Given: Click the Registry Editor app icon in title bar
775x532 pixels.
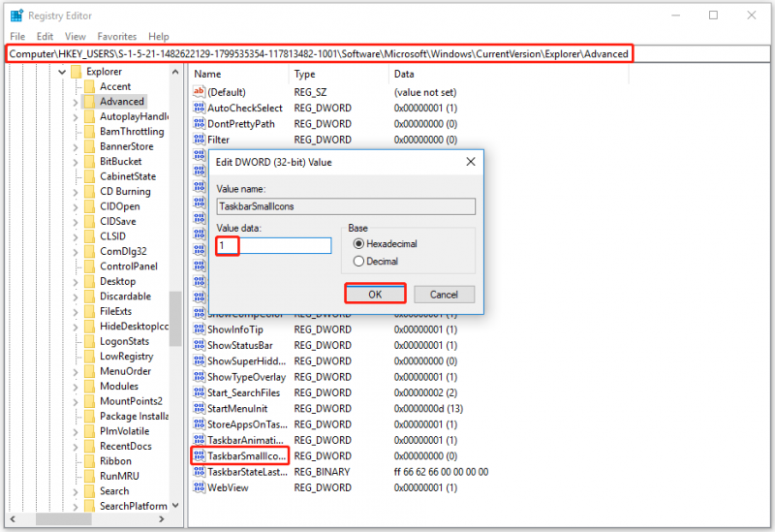Looking at the screenshot, I should [16, 16].
